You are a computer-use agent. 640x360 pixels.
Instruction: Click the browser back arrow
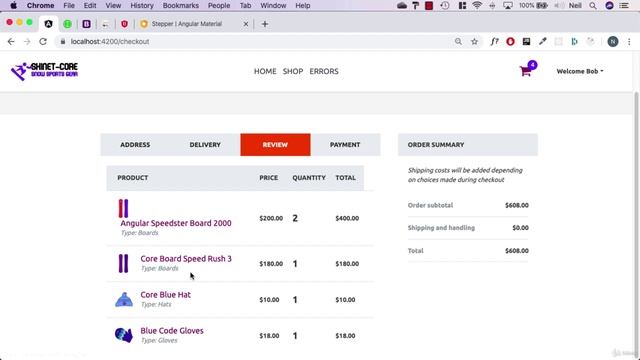(x=11, y=42)
